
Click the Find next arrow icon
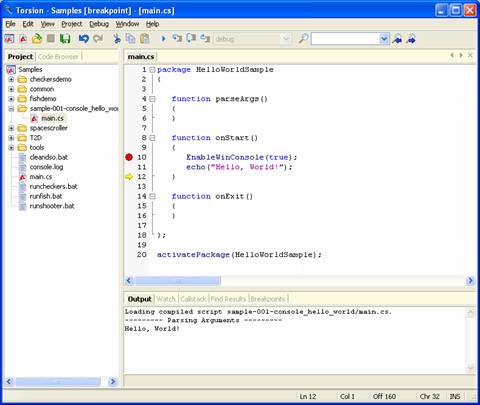(412, 39)
